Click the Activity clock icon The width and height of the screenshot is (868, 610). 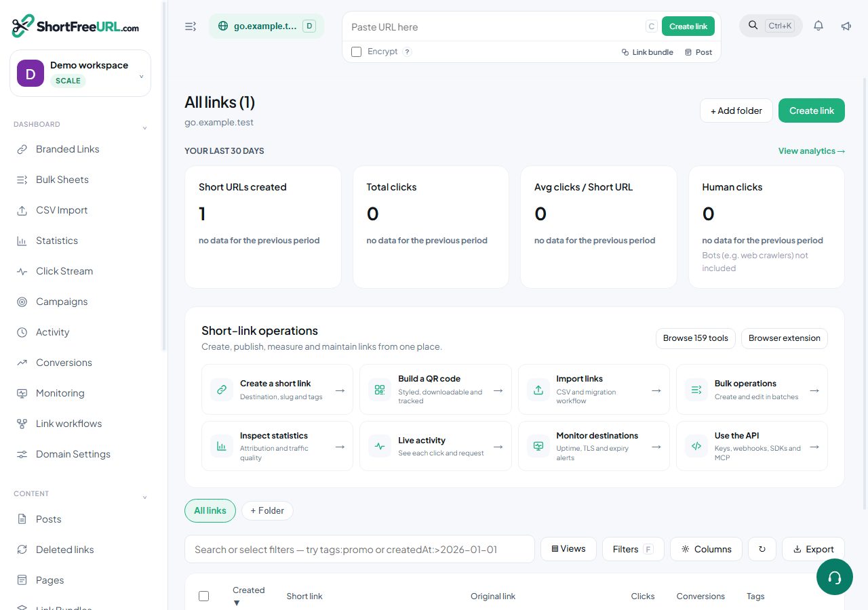tap(22, 332)
